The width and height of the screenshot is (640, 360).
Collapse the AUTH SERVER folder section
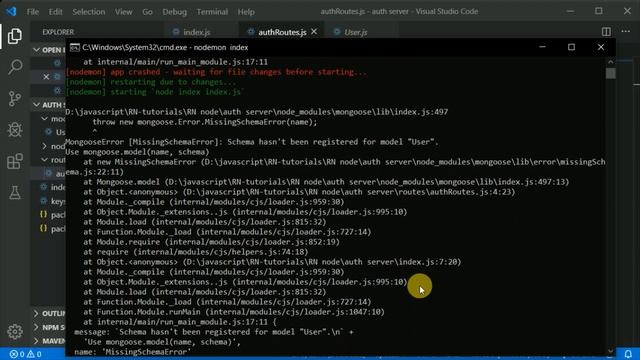tap(49, 105)
